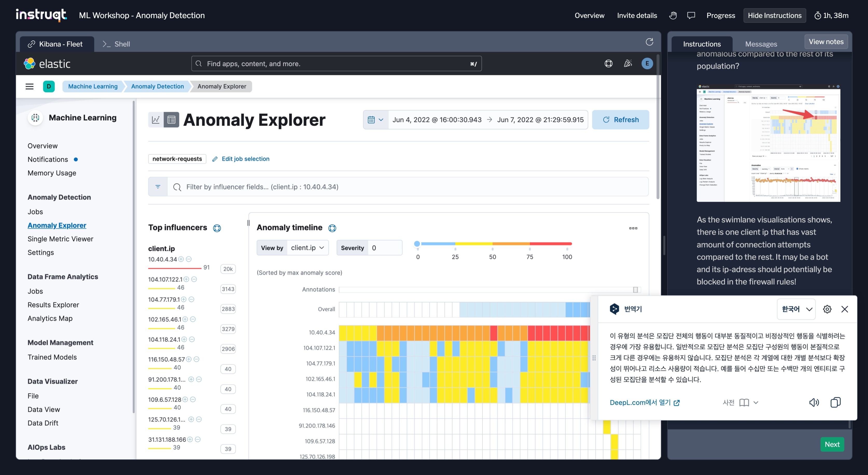
Task: Open Anomaly timeline help icon
Action: (332, 228)
